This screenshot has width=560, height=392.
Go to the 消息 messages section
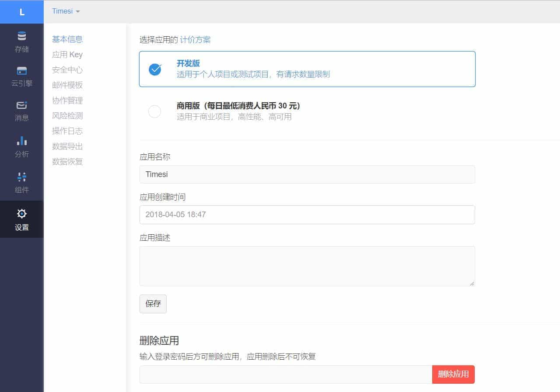[22, 111]
